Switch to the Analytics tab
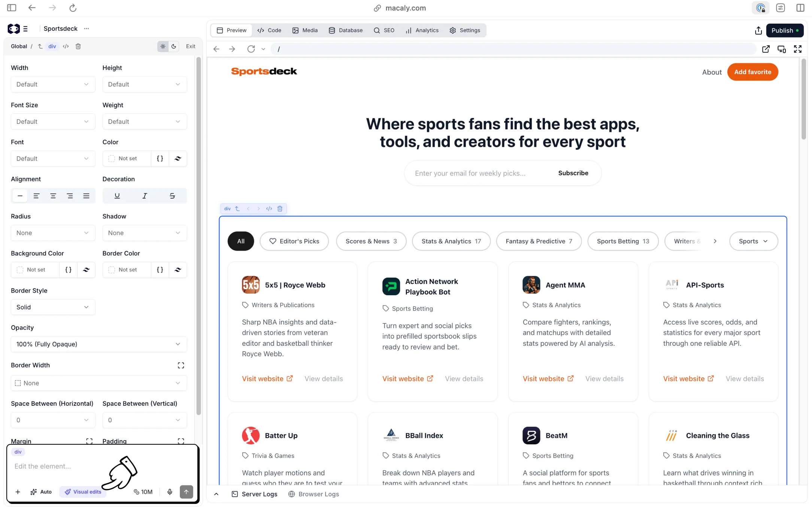 click(x=422, y=30)
